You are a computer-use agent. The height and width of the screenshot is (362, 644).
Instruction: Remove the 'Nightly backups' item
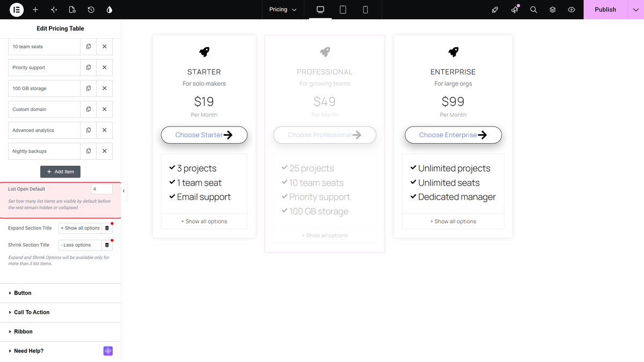pyautogui.click(x=105, y=151)
